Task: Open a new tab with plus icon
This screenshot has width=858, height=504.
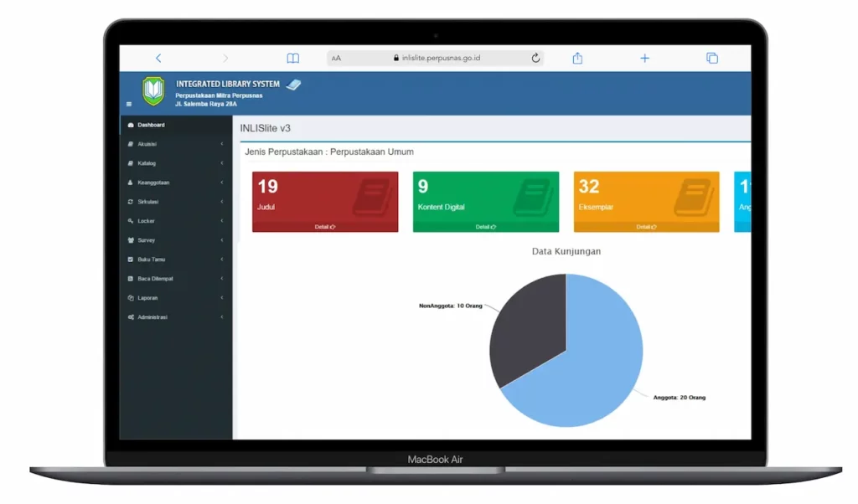Action: point(644,58)
